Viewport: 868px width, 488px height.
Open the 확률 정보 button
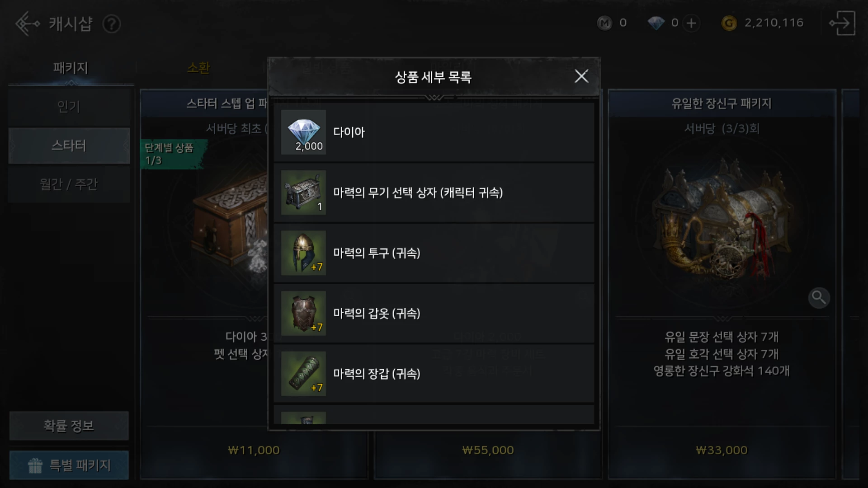coord(69,426)
